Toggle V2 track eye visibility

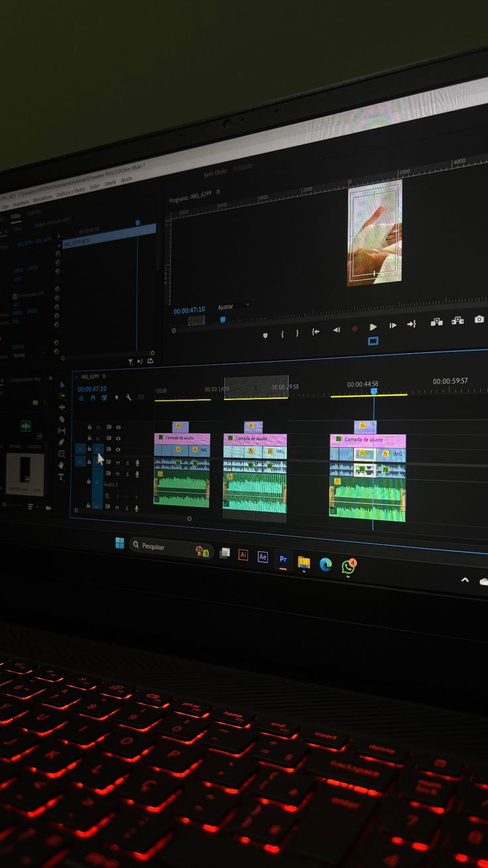pyautogui.click(x=119, y=439)
